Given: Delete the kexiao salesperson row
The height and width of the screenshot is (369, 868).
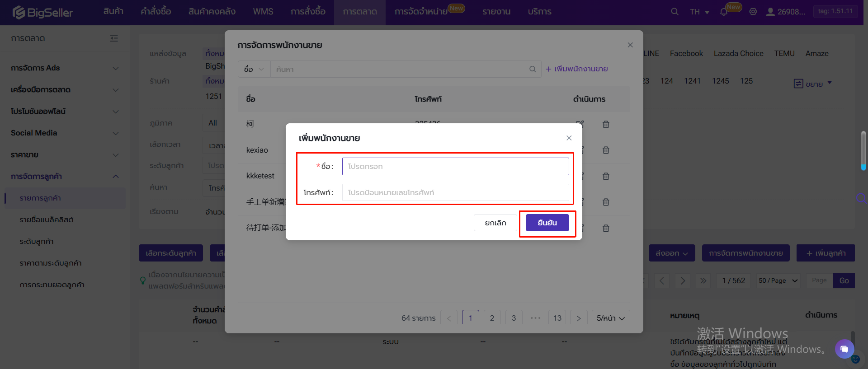Looking at the screenshot, I should 606,150.
